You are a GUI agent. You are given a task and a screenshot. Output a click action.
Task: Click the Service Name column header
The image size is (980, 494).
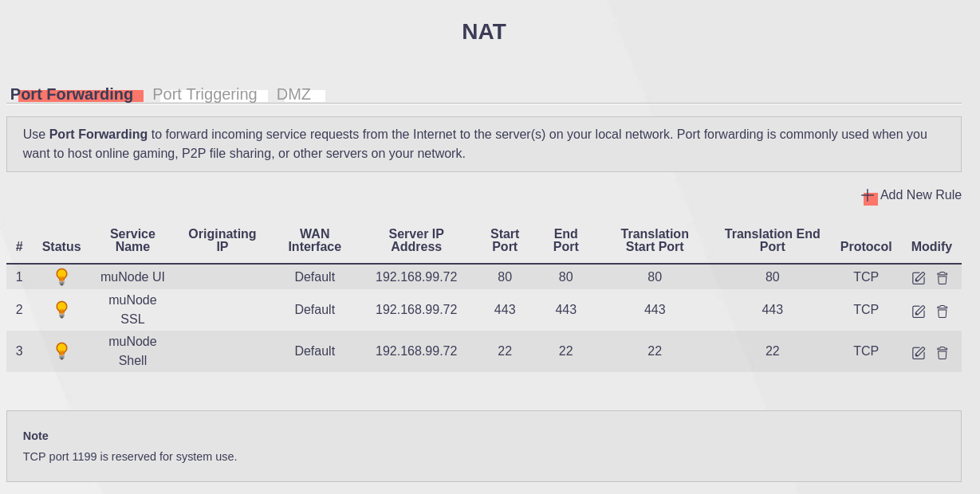132,241
